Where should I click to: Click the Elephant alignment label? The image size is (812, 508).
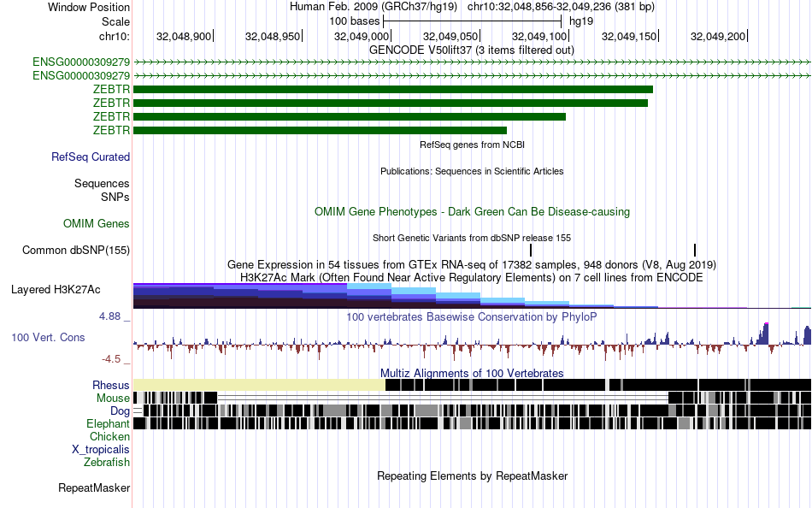108,424
